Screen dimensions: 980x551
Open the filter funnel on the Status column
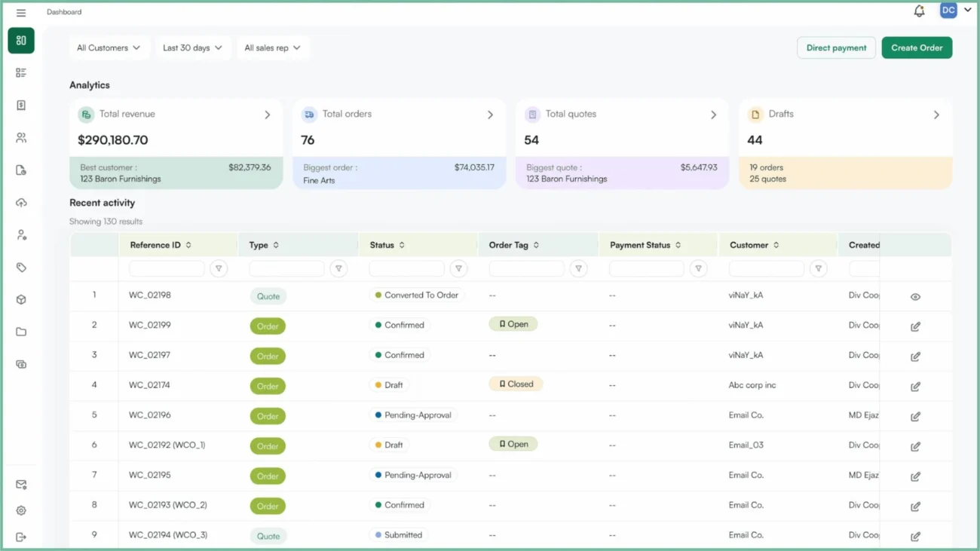coord(458,268)
